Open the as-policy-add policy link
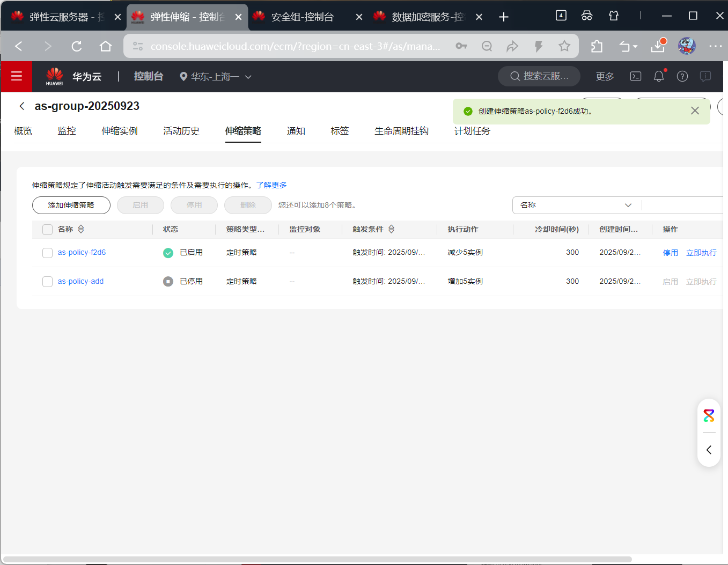Viewport: 728px width, 565px height. (80, 281)
